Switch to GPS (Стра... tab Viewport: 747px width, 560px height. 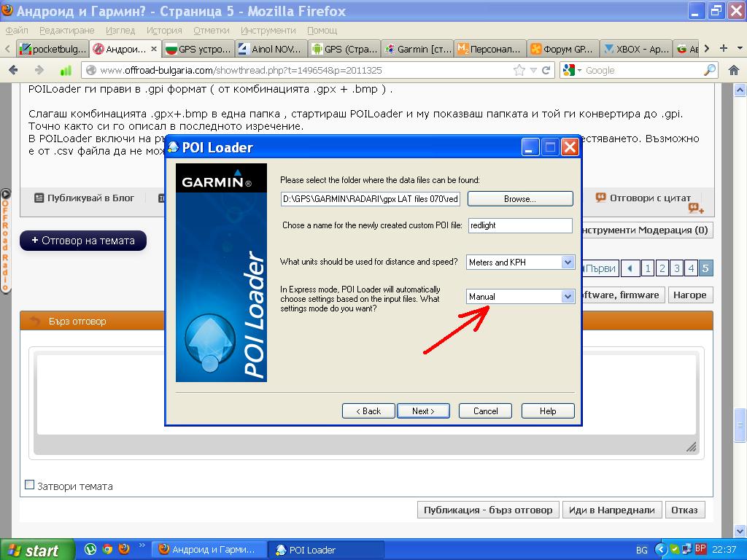pos(344,49)
